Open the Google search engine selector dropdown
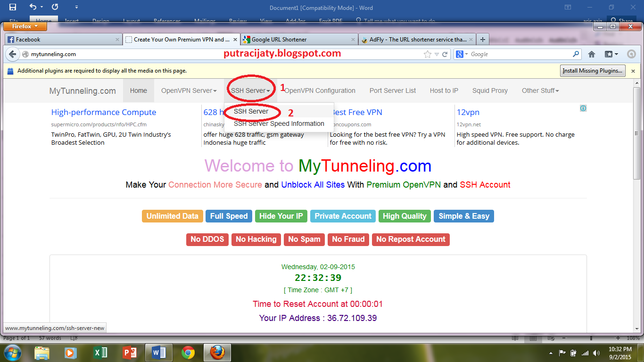This screenshot has height=362, width=644. (x=462, y=54)
